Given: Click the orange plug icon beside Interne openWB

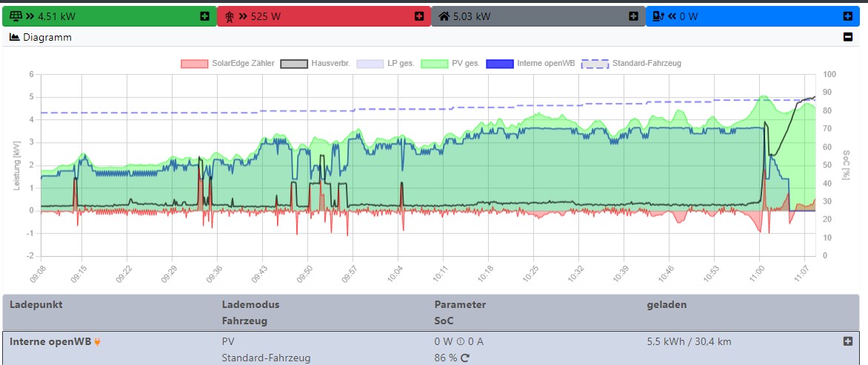Looking at the screenshot, I should click(96, 341).
